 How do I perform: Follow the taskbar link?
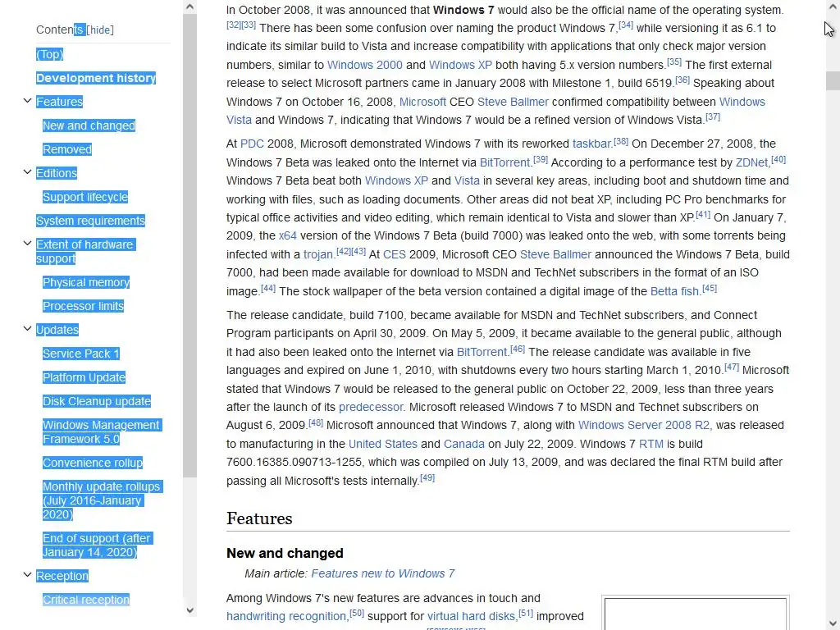[592, 144]
